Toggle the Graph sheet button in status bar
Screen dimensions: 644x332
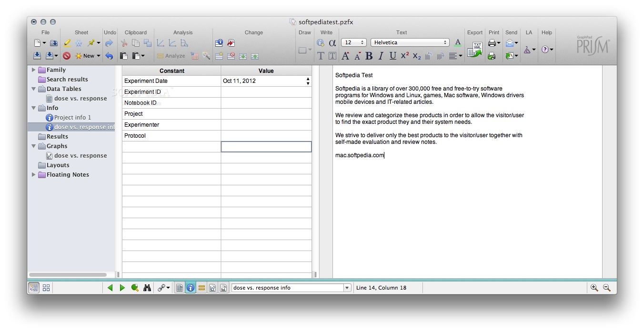coord(212,288)
